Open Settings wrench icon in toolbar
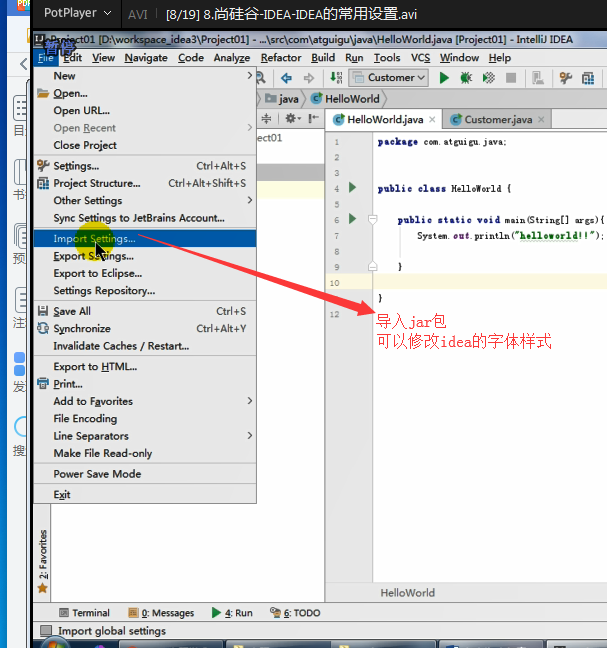 [x=565, y=78]
